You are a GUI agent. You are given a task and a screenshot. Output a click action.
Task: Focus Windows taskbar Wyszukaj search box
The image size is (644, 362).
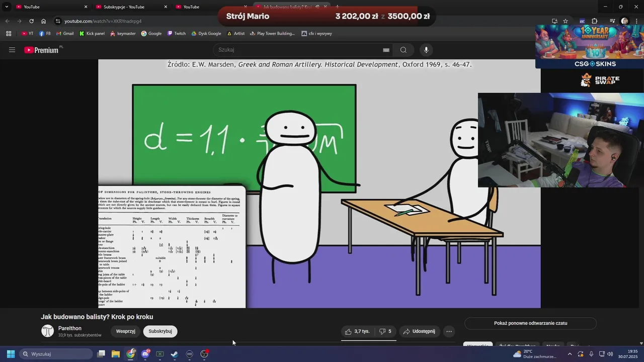pos(56,354)
